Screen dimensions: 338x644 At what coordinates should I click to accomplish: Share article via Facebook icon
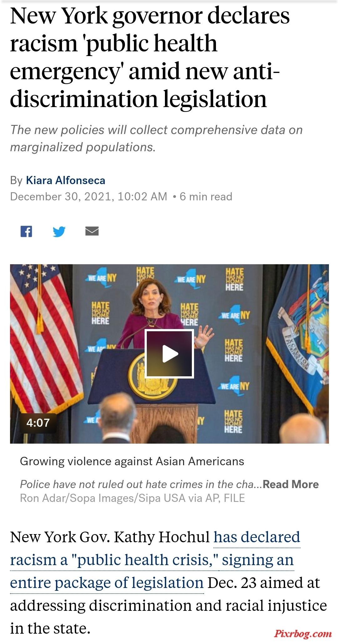coord(26,231)
